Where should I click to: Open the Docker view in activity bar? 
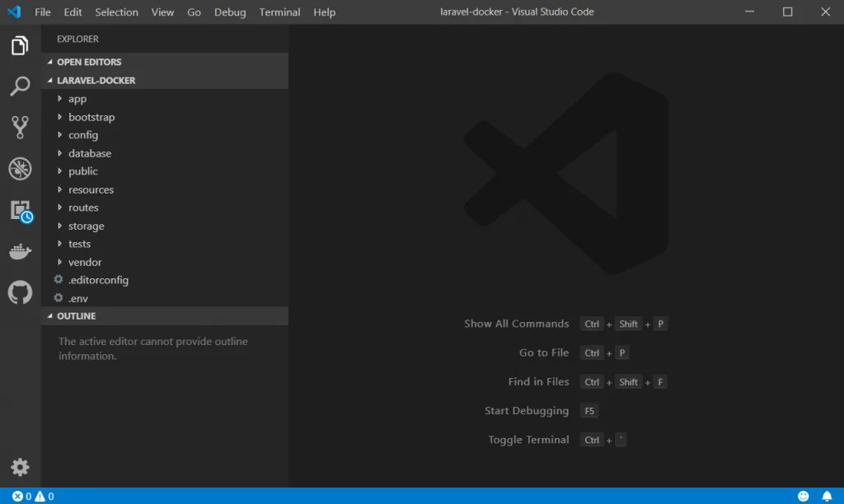20,251
